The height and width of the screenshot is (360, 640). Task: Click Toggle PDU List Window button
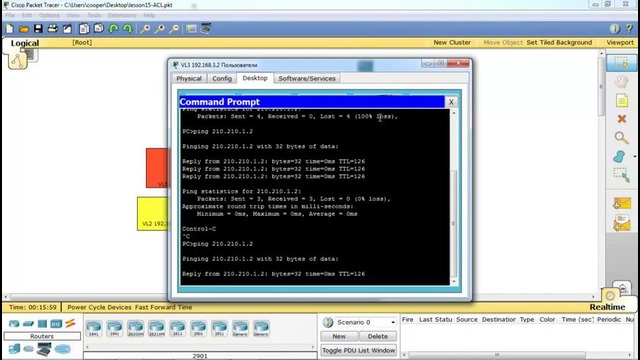pos(358,350)
